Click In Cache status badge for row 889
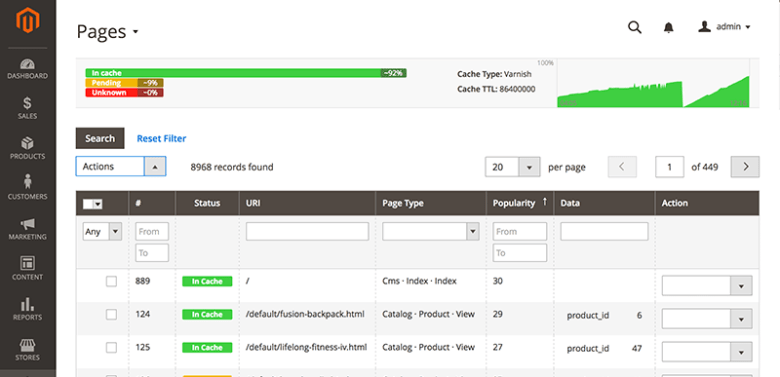780x377 pixels. [x=207, y=282]
